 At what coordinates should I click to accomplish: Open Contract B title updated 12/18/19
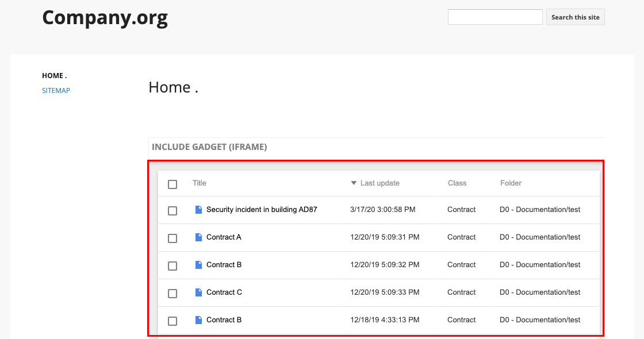tap(224, 319)
